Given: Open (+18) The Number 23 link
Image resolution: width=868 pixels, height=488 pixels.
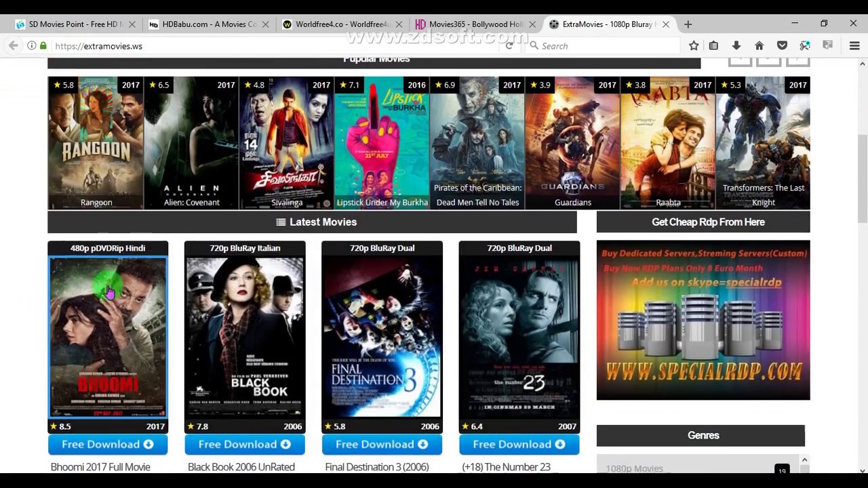Looking at the screenshot, I should [x=506, y=467].
